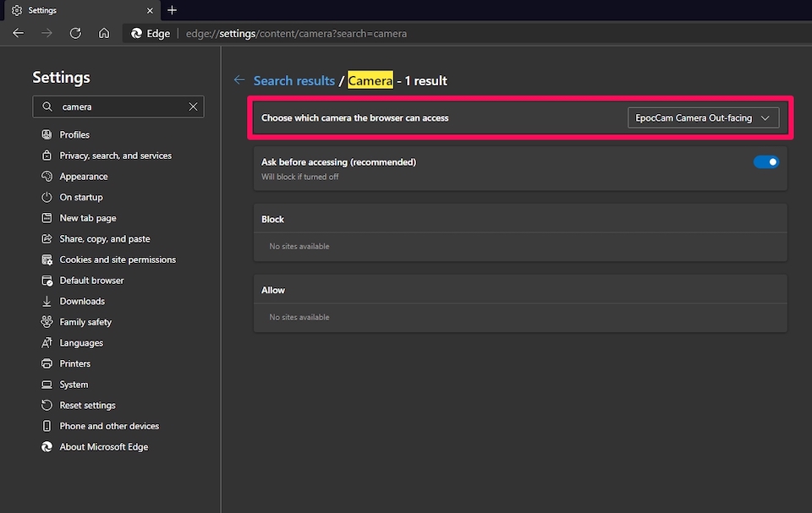This screenshot has width=812, height=513.
Task: Open Languages settings label
Action: point(81,342)
